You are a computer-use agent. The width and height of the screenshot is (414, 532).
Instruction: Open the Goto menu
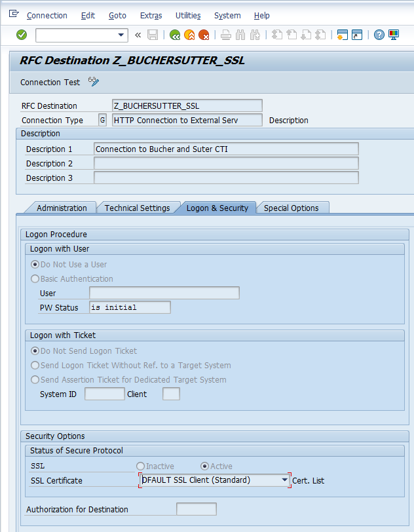click(x=117, y=16)
